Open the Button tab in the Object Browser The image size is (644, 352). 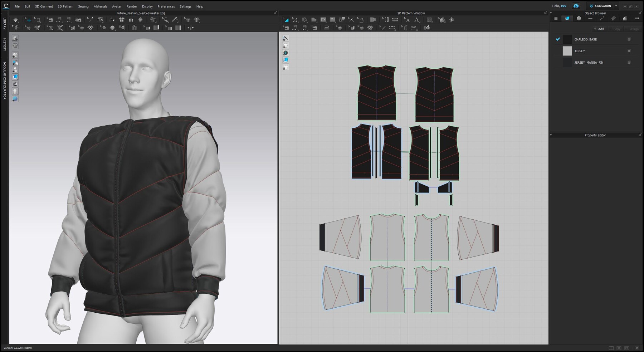coord(579,18)
